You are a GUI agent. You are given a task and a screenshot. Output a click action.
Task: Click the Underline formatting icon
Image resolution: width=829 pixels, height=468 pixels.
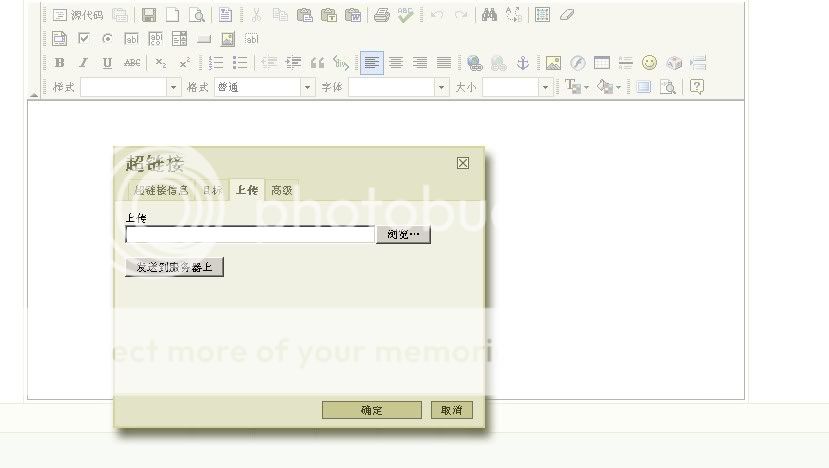point(107,63)
